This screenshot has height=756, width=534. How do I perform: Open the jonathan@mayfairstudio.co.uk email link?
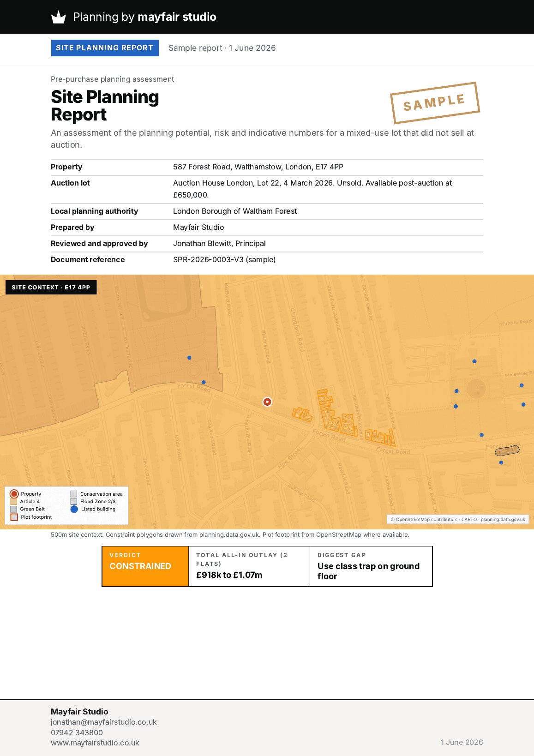pos(104,722)
